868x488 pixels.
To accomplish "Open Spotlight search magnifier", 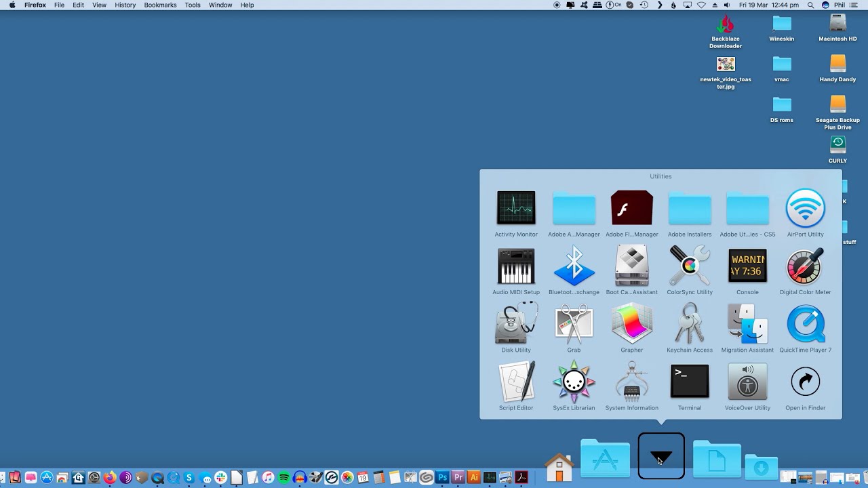I will [811, 5].
